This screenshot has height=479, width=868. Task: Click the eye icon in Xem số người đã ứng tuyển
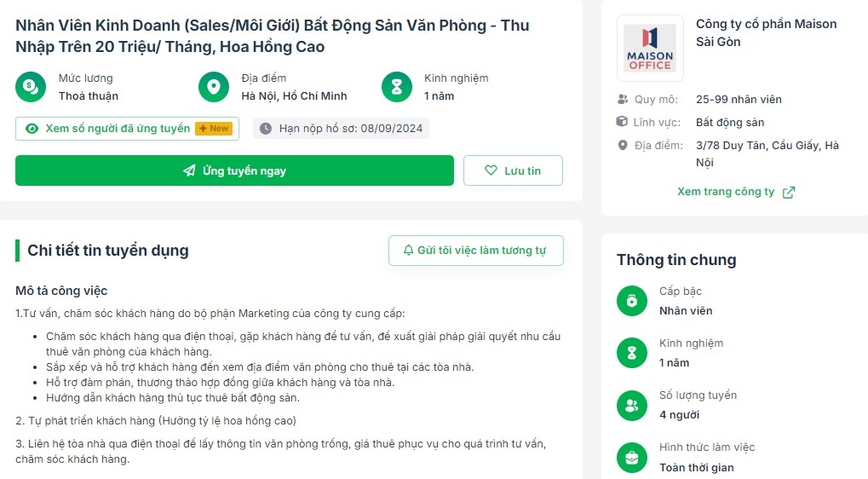[x=32, y=129]
